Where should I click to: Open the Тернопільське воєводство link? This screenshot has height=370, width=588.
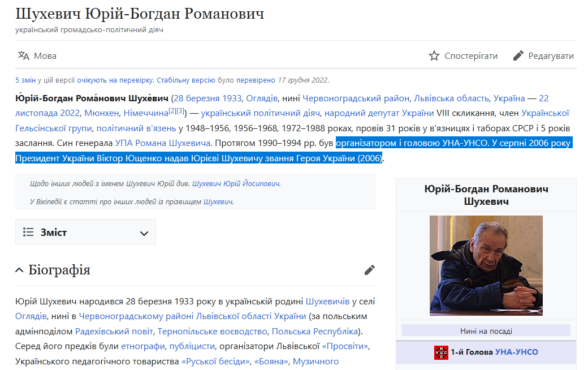[212, 332]
